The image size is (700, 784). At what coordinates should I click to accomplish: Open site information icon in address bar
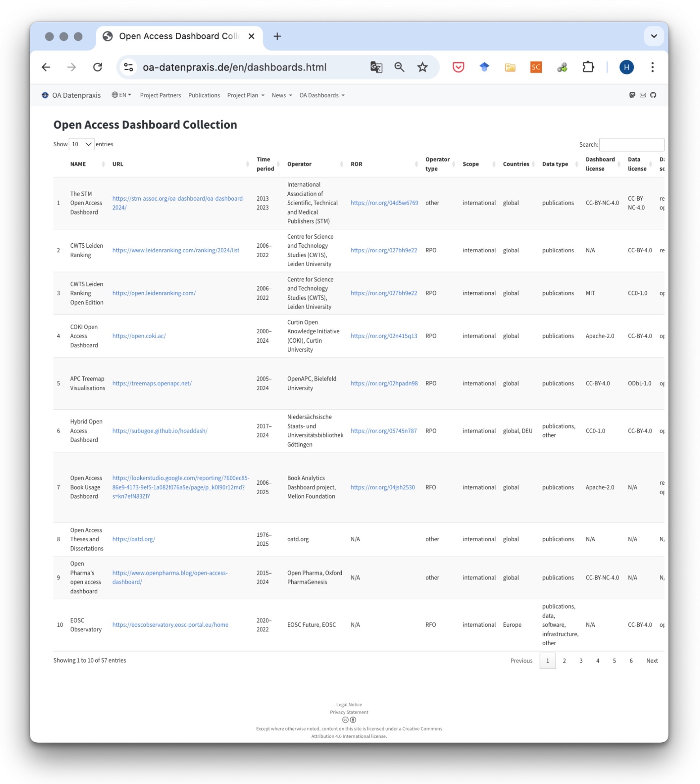[128, 67]
